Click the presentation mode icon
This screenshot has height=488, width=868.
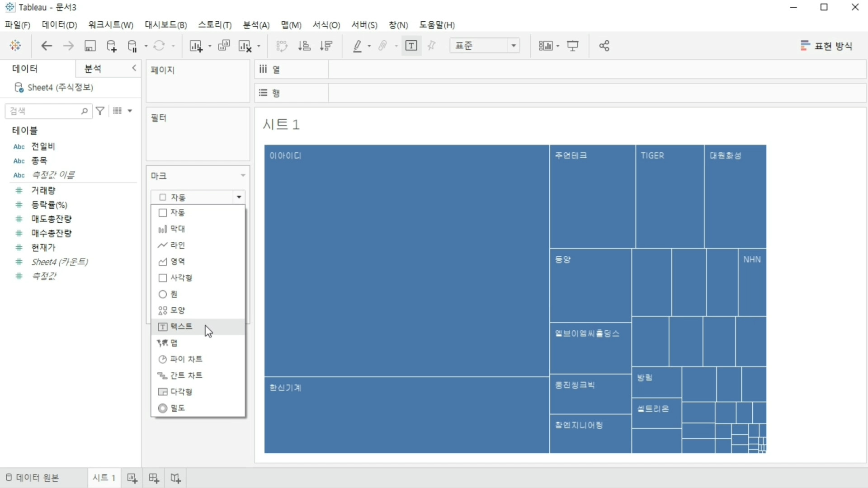(573, 46)
